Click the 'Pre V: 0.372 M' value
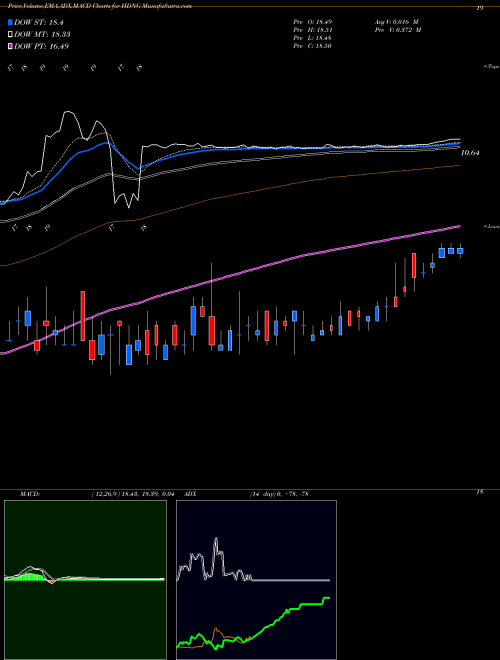 (397, 30)
